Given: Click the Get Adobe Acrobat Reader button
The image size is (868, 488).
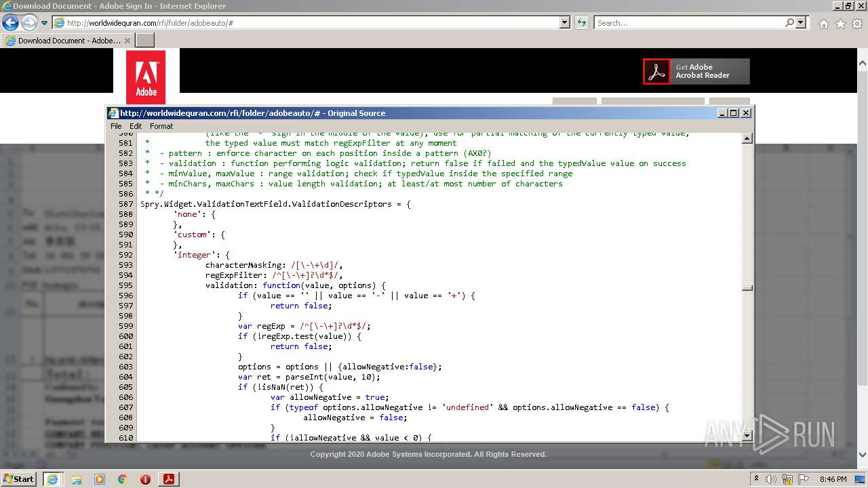Looking at the screenshot, I should [696, 71].
